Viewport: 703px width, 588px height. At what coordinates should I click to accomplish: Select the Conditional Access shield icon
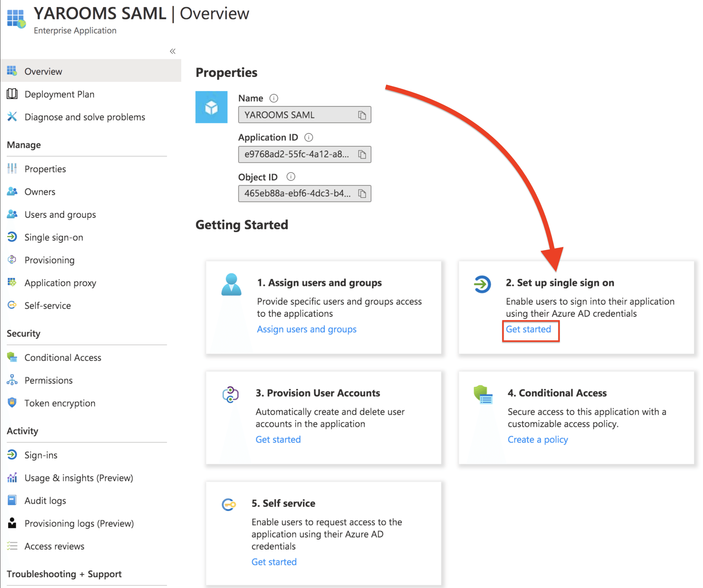[12, 357]
